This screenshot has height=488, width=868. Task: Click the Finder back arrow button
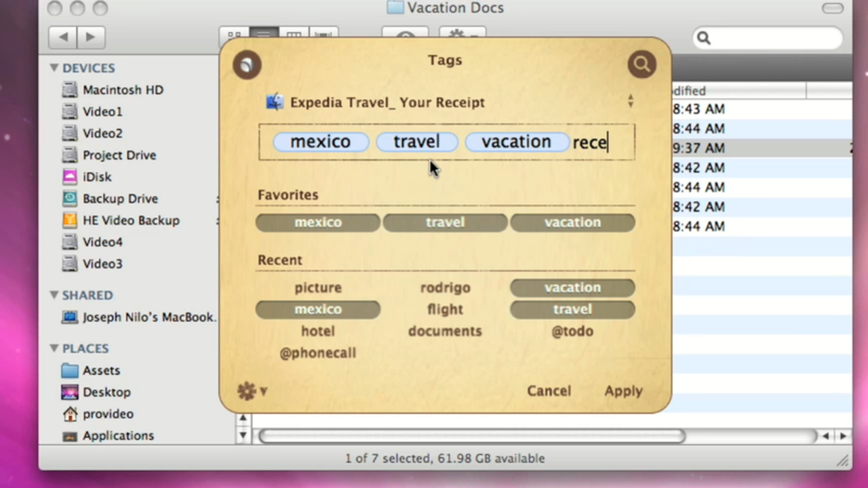[63, 37]
